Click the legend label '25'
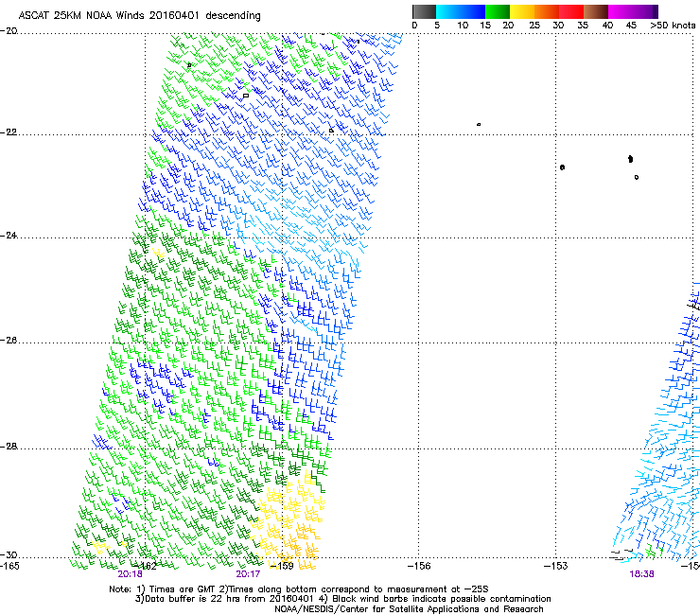Image resolution: width=700 pixels, height=615 pixels. 534,26
